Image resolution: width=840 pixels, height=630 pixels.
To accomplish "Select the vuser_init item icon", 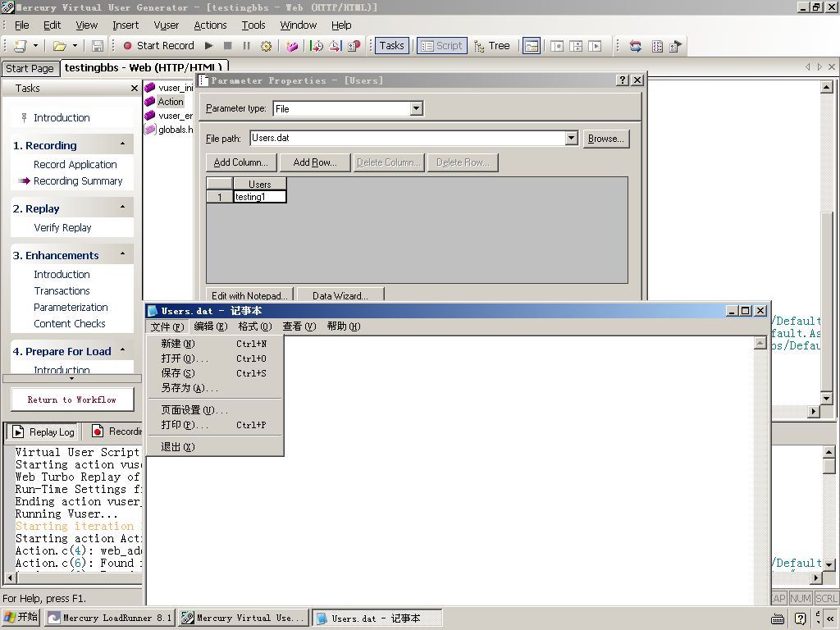I will click(150, 87).
